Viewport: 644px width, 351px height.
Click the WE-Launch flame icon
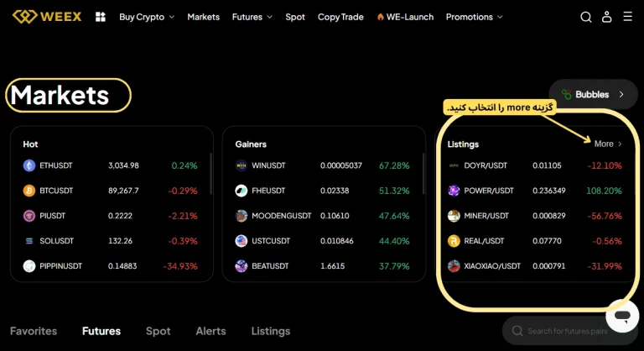(x=381, y=17)
